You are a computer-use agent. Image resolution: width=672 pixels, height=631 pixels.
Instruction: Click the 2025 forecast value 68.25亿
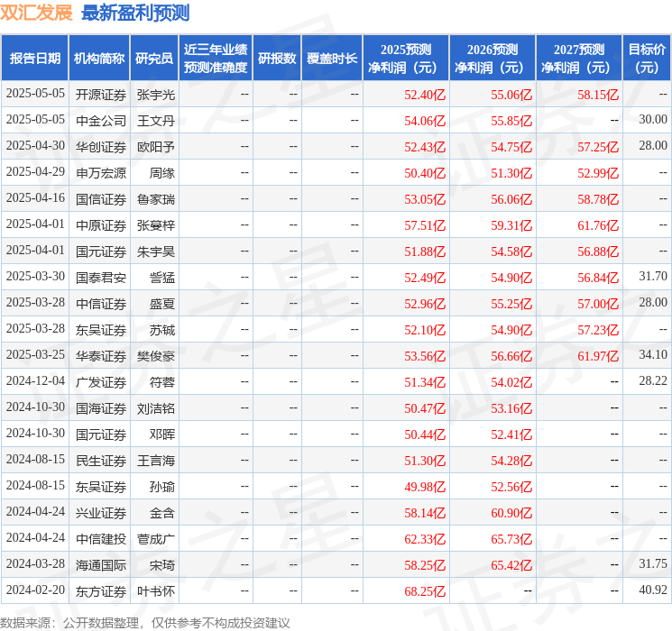click(x=425, y=591)
